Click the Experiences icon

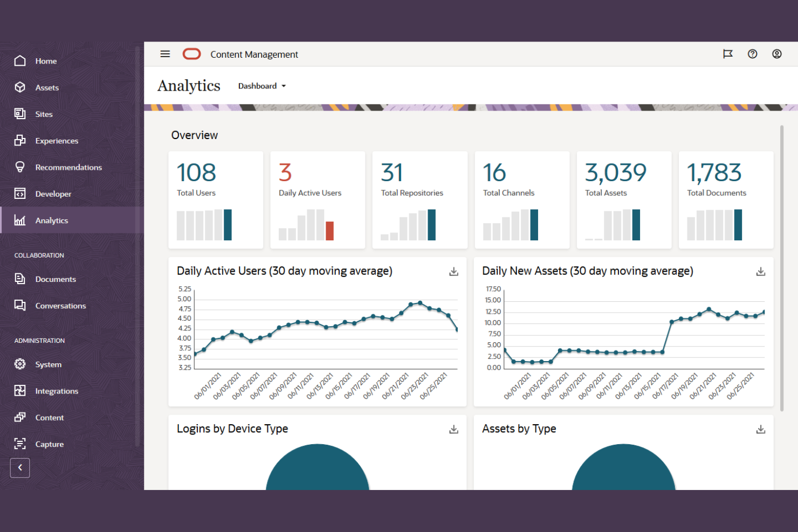pyautogui.click(x=20, y=140)
